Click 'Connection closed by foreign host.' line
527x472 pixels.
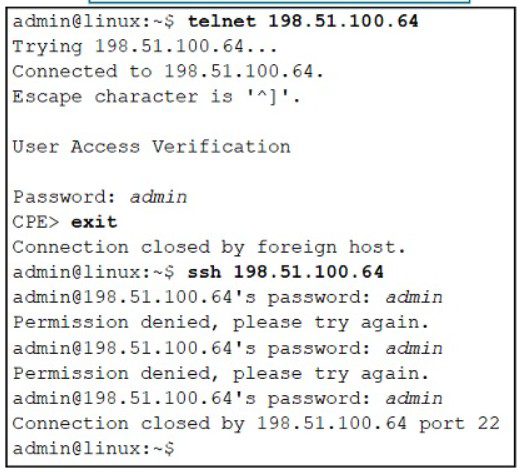click(x=209, y=248)
